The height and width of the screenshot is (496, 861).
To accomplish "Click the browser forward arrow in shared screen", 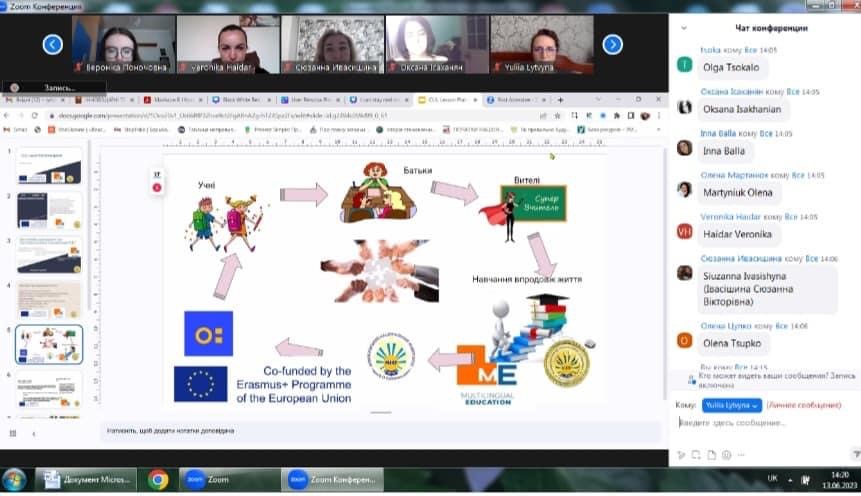I will click(21, 116).
